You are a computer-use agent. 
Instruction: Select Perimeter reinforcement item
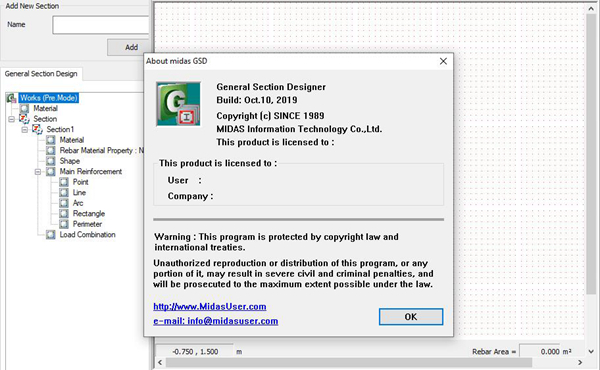87,224
